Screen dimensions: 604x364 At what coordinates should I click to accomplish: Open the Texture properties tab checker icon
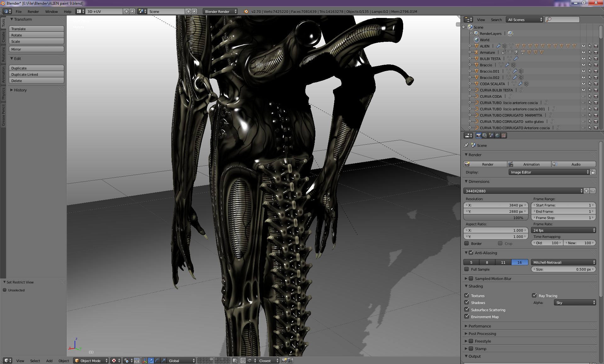504,135
